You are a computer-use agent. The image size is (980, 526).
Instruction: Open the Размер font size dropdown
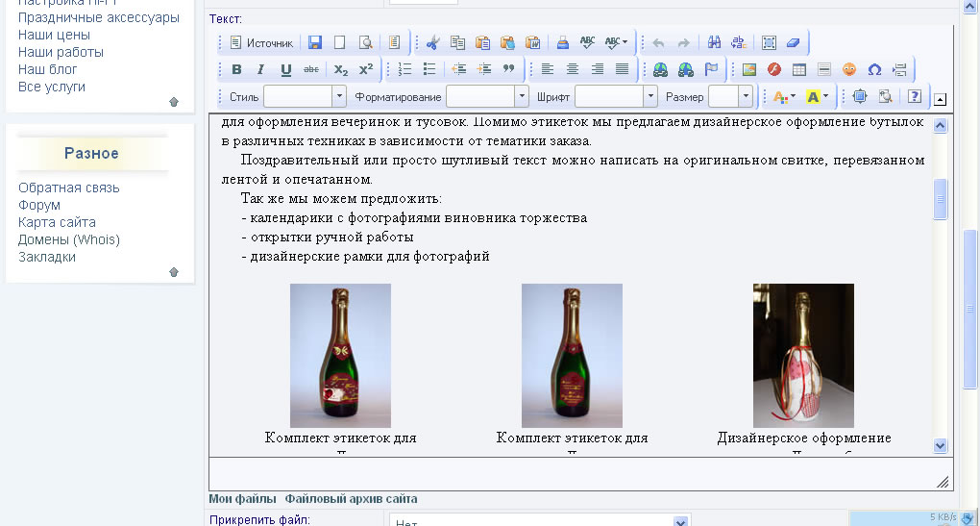[745, 96]
